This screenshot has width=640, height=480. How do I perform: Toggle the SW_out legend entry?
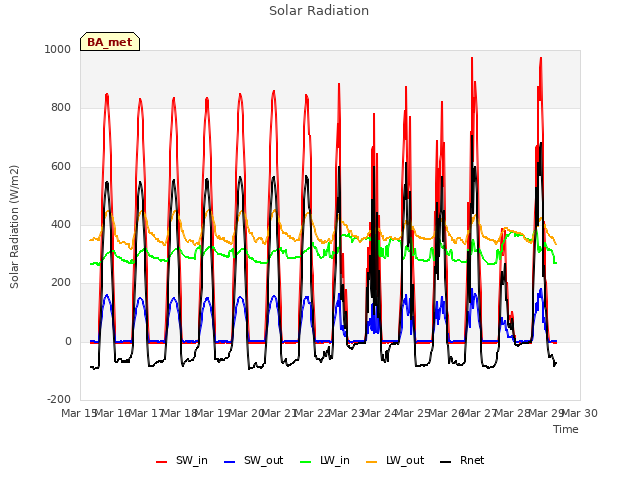coord(254,461)
